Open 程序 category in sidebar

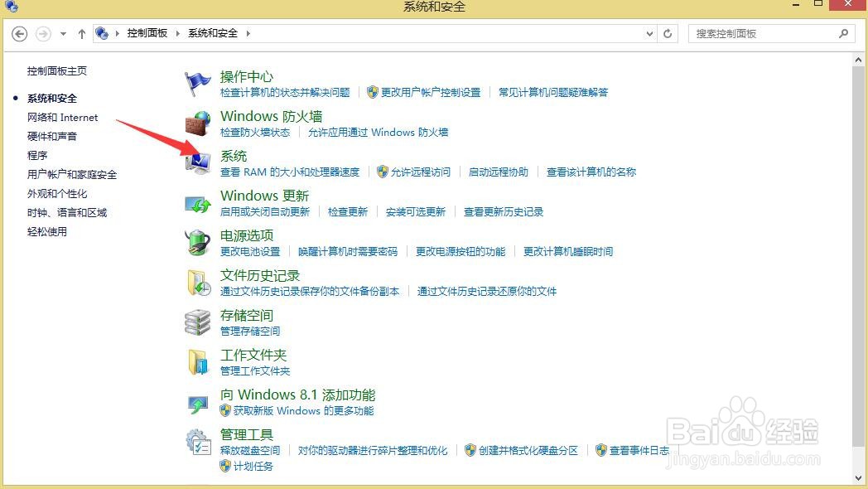tap(37, 155)
